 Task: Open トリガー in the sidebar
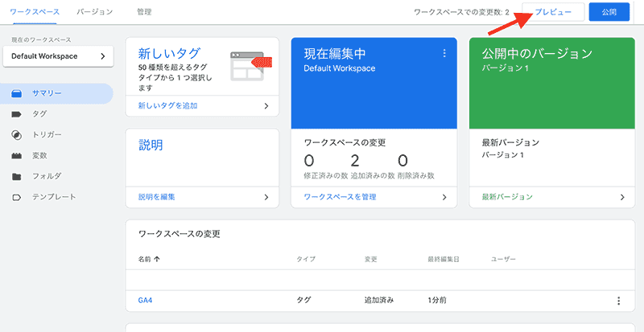pyautogui.click(x=47, y=134)
